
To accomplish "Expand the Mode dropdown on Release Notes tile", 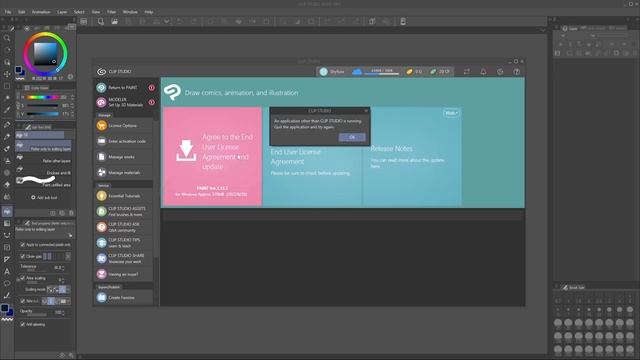I will click(x=451, y=113).
